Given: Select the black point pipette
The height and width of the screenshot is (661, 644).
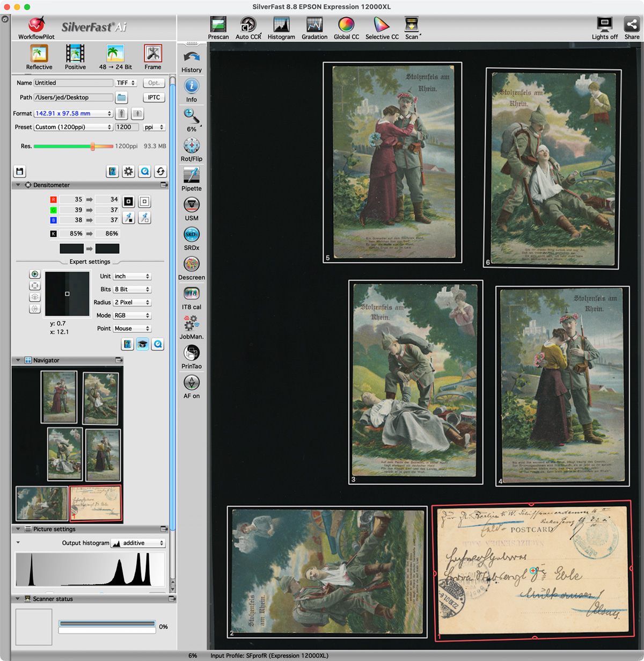Looking at the screenshot, I should point(128,217).
